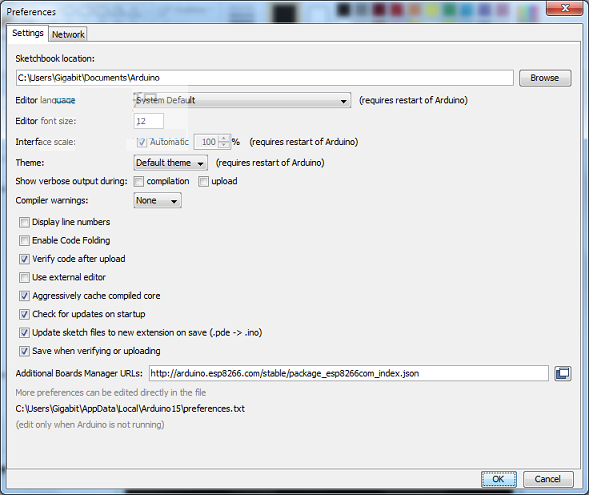Decrease interface scale with spinner down arrow
The width and height of the screenshot is (589, 495).
(224, 145)
